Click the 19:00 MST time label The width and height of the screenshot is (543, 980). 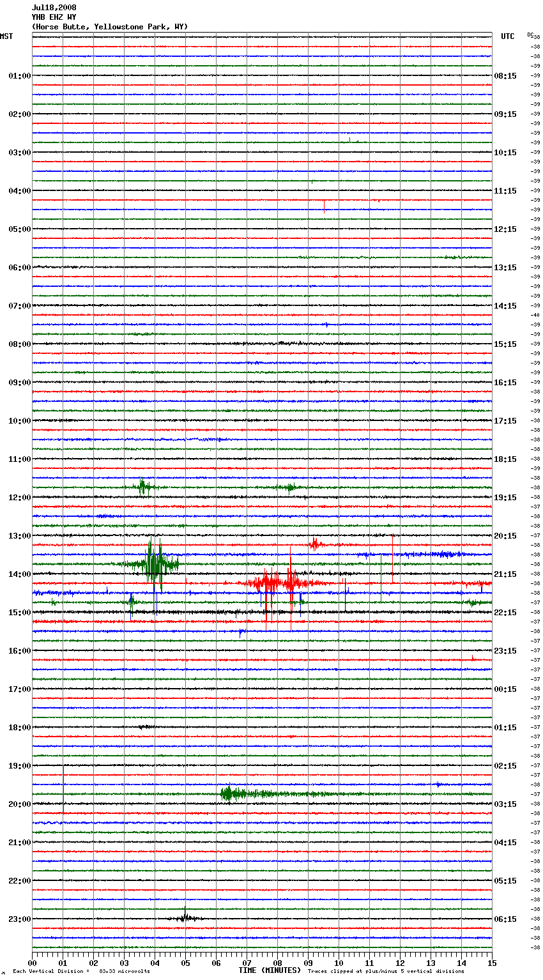tap(19, 766)
